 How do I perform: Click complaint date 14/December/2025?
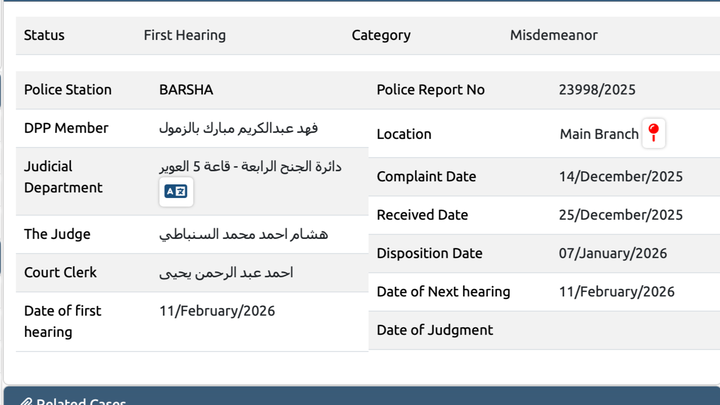pyautogui.click(x=620, y=177)
